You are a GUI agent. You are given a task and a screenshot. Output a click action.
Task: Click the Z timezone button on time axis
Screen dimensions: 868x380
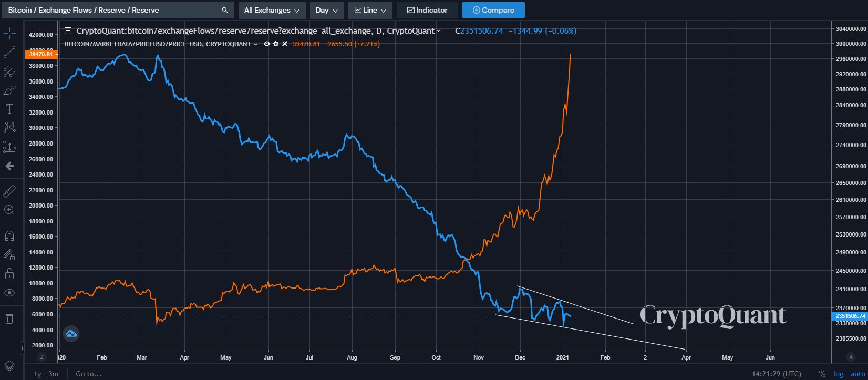click(x=42, y=357)
